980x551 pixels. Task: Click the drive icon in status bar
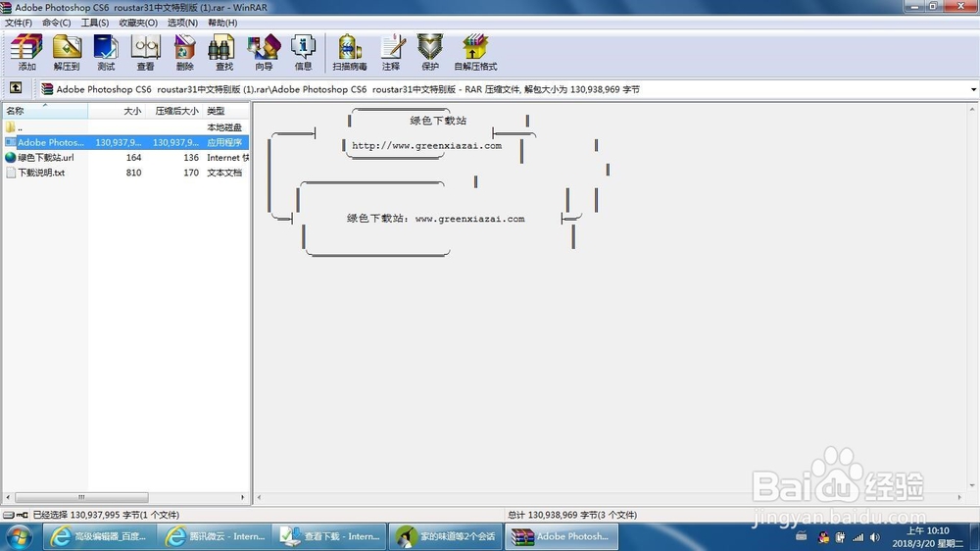[x=9, y=515]
